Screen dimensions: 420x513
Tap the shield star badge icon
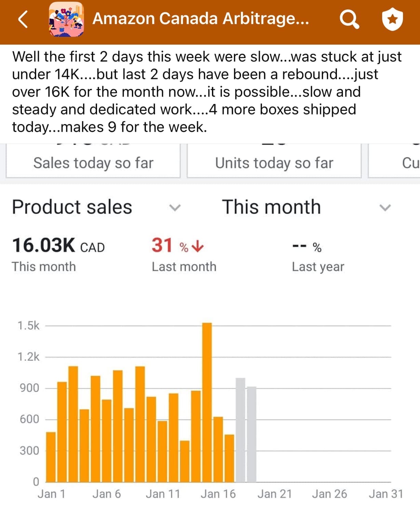point(392,19)
